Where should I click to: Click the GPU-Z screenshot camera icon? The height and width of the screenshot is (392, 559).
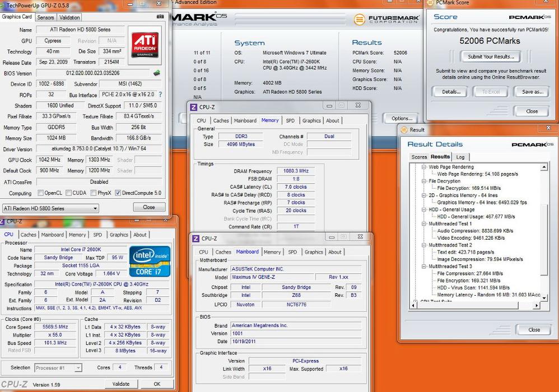click(x=160, y=17)
